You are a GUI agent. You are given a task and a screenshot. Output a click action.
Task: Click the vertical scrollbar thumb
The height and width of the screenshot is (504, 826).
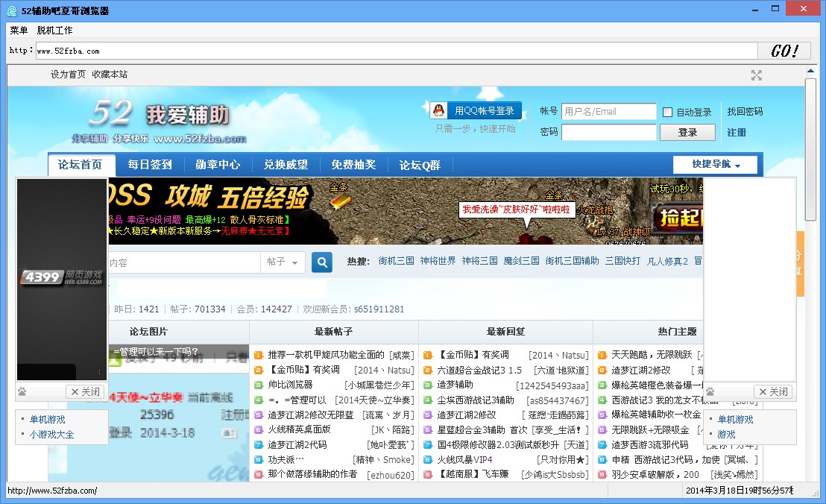point(811,150)
